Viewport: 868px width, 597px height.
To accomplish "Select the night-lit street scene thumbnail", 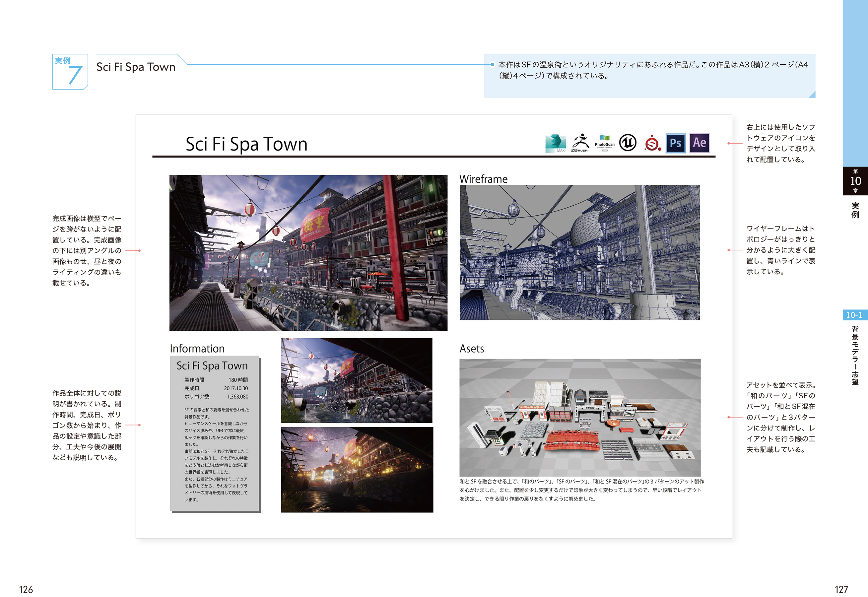I will coord(357,469).
